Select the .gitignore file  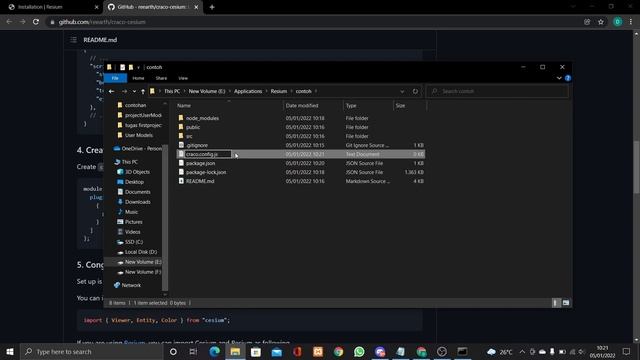(x=197, y=145)
